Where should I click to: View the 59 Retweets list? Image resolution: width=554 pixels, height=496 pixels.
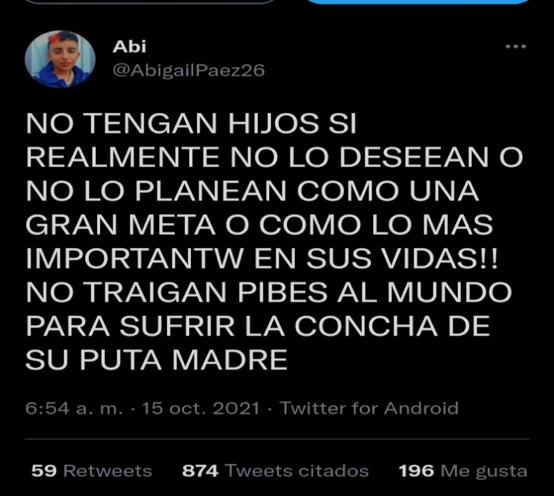92,471
